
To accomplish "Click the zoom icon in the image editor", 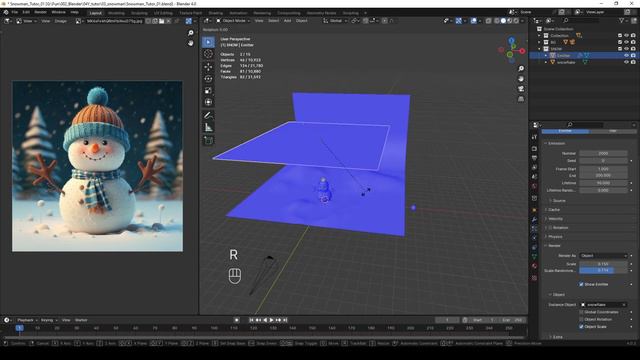I will (191, 33).
